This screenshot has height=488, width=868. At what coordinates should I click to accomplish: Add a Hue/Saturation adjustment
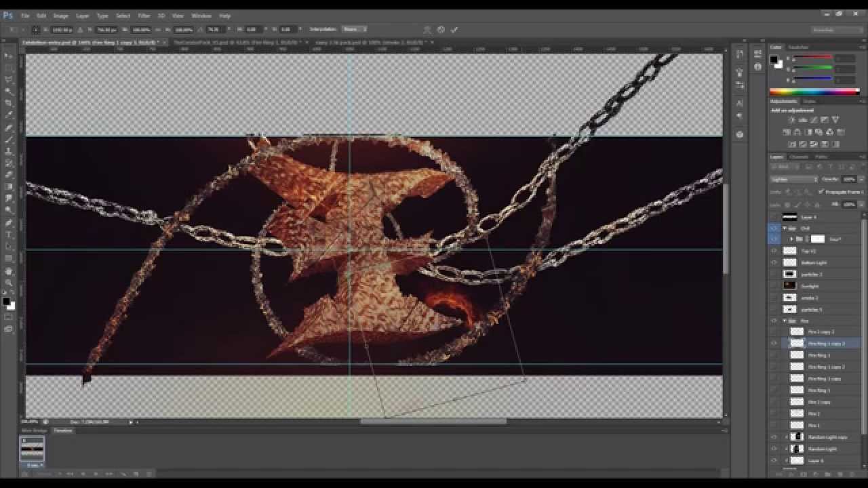point(787,132)
